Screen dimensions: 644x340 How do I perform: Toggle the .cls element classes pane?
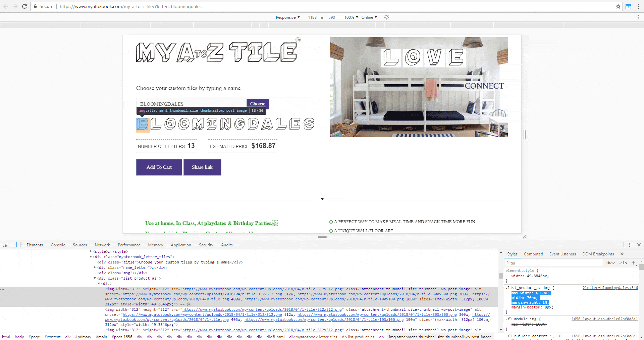coord(623,263)
